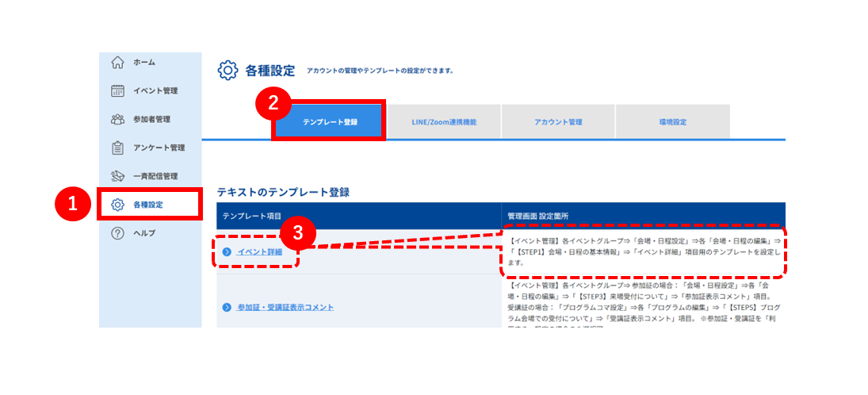Switch to the LINE/Zoom連携機能 tab
Screen dimensions: 868x395
click(444, 121)
